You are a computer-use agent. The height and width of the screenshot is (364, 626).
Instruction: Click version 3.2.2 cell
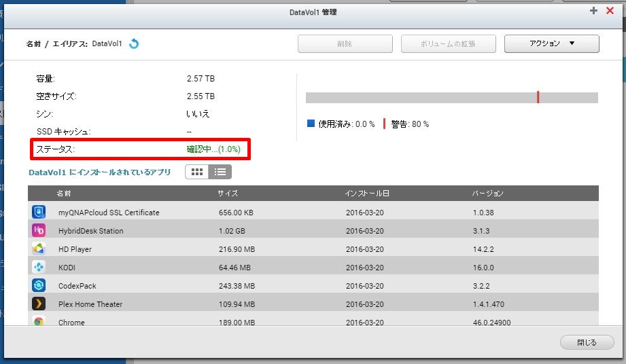coord(481,286)
